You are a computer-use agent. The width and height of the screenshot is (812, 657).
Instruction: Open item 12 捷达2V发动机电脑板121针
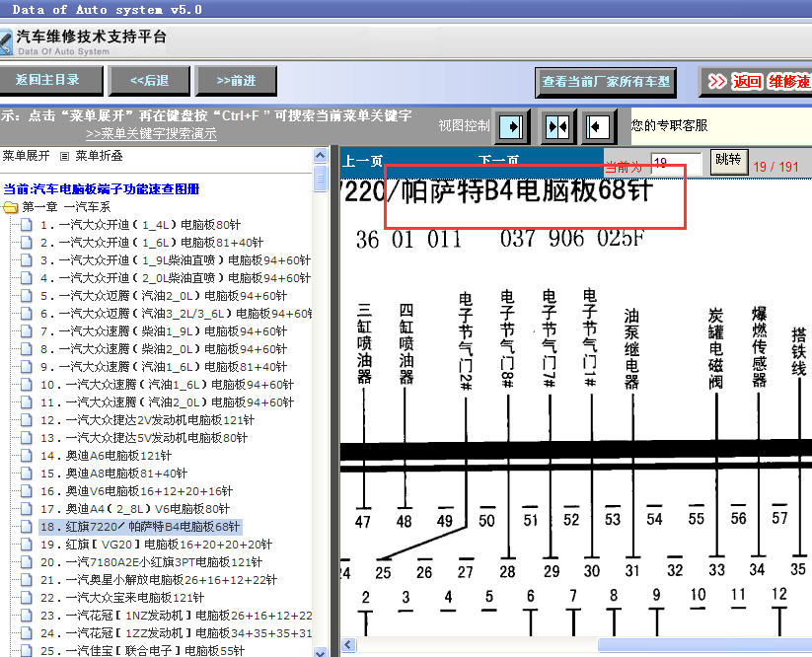[148, 420]
